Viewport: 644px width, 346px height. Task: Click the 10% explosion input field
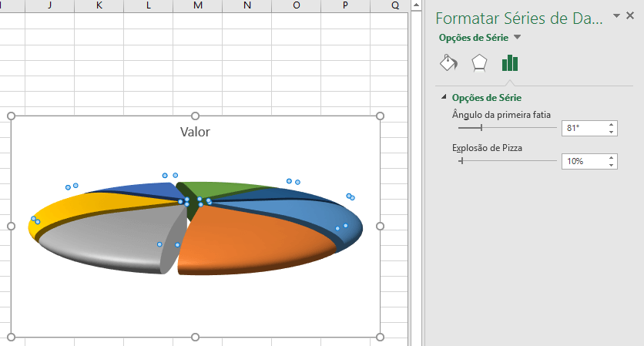coord(585,162)
